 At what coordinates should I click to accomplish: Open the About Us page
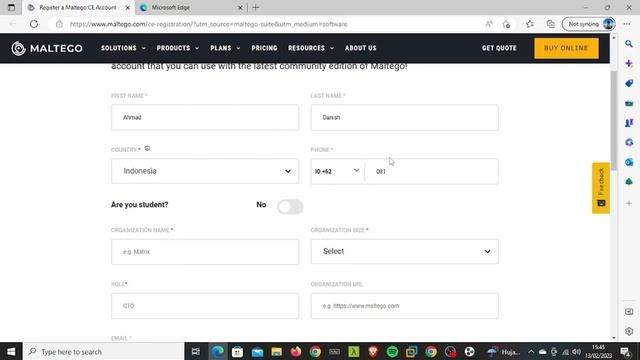click(x=361, y=48)
